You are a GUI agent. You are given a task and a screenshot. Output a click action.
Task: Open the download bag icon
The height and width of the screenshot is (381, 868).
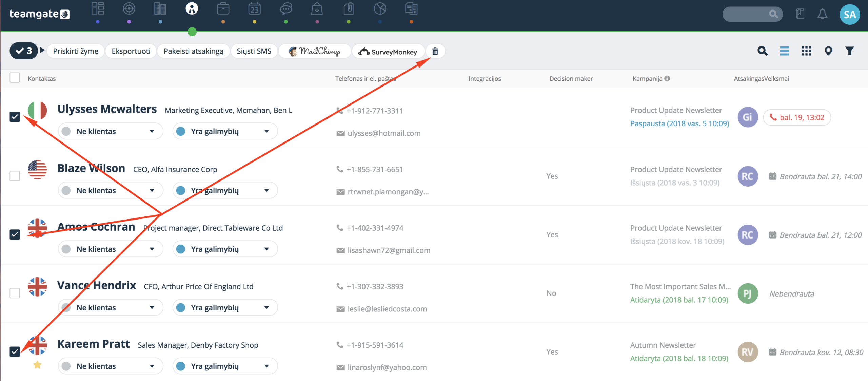pyautogui.click(x=317, y=9)
